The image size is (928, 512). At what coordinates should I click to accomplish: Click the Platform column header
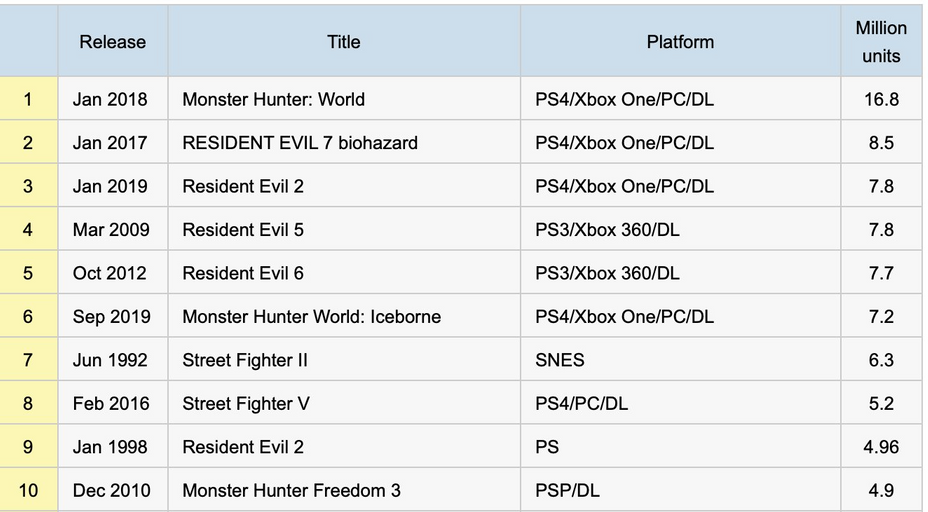tap(680, 42)
